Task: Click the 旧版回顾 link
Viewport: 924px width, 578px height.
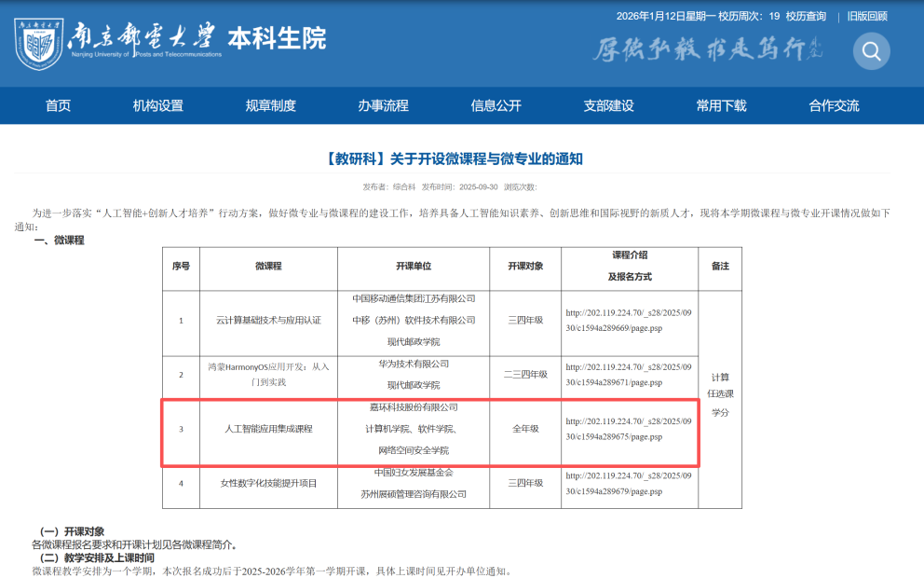Action: click(x=867, y=16)
